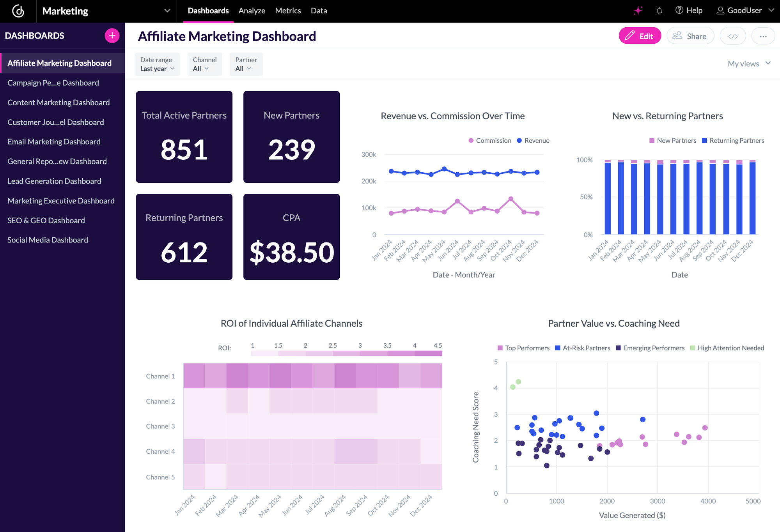Expand the Channel filter dropdown
Screen dimensions: 780x532
click(x=204, y=64)
